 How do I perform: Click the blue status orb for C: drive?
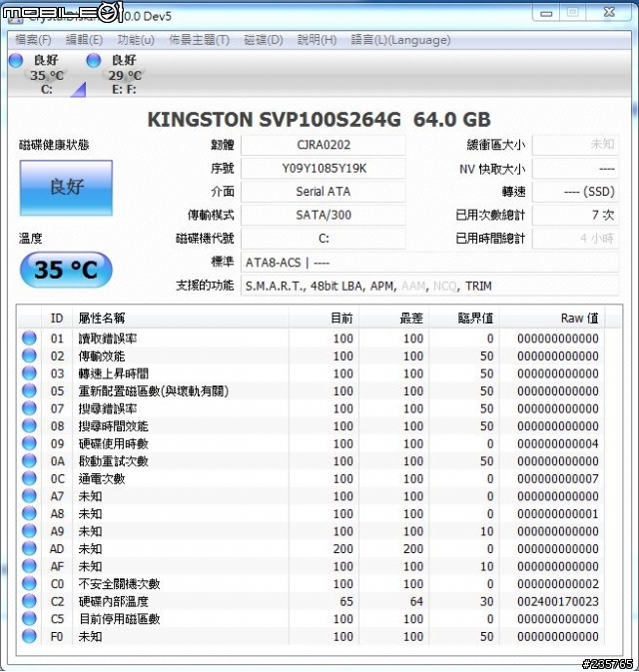[16, 61]
